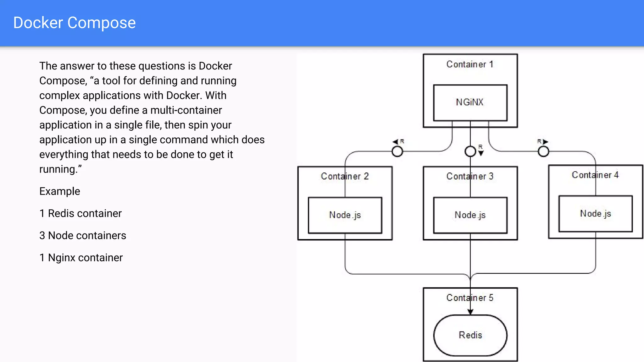Select the Node.js box in Container 3

click(470, 215)
